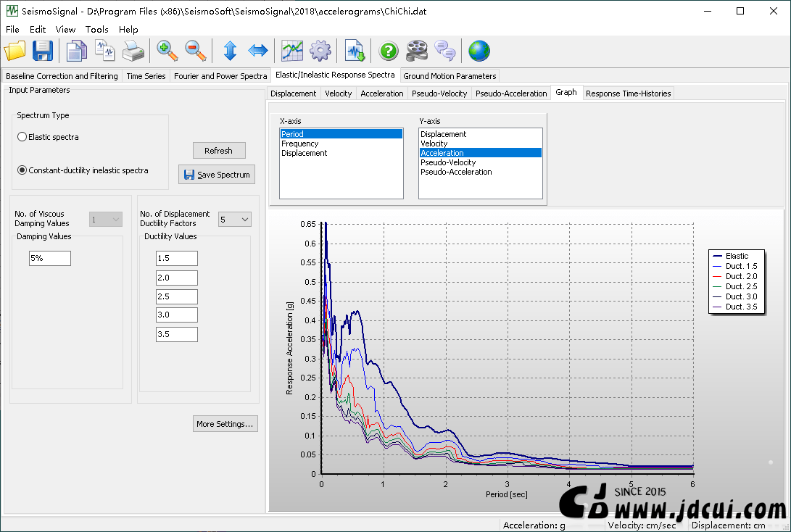Open the Velocity sub-tab
Image resolution: width=791 pixels, height=532 pixels.
[x=338, y=93]
